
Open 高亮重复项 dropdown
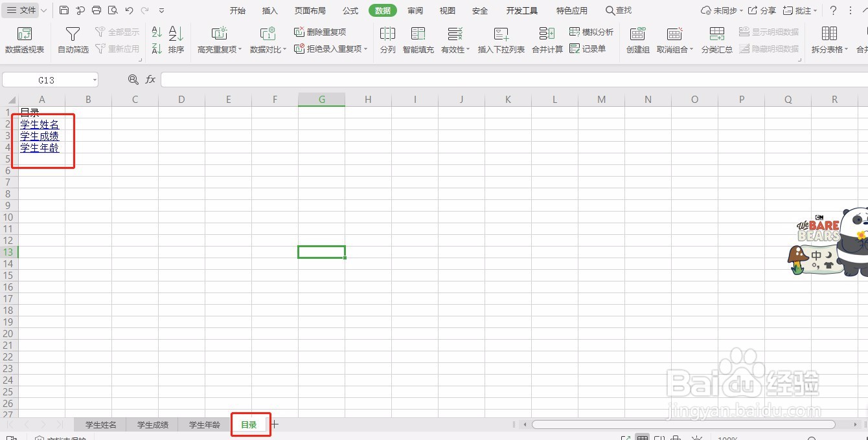coord(220,40)
